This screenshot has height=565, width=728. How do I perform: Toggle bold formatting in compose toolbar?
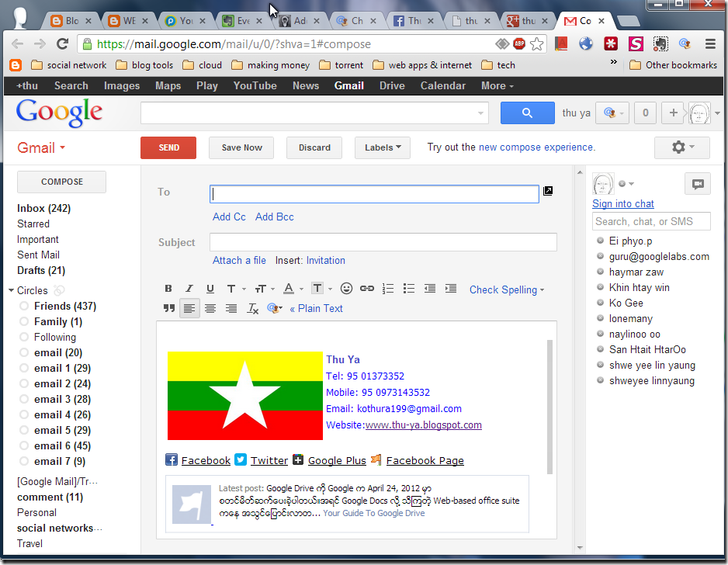point(168,289)
